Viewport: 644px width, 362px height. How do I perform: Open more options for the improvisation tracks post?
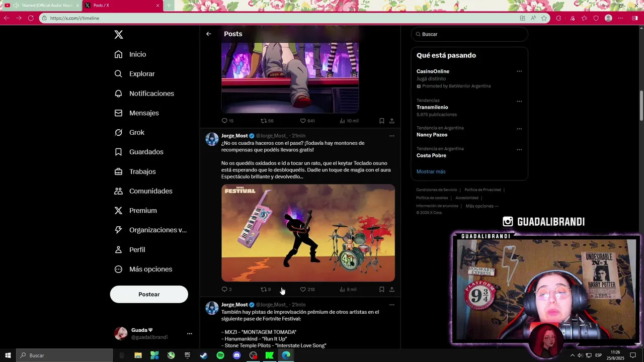pos(392,305)
